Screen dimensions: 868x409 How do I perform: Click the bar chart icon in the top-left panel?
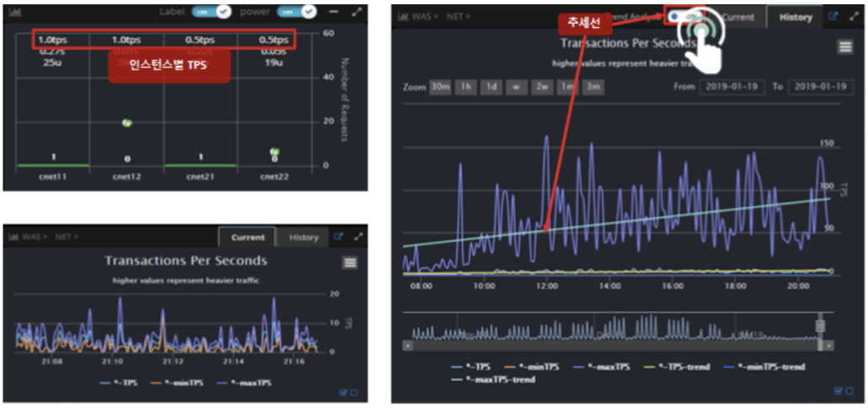[14, 13]
